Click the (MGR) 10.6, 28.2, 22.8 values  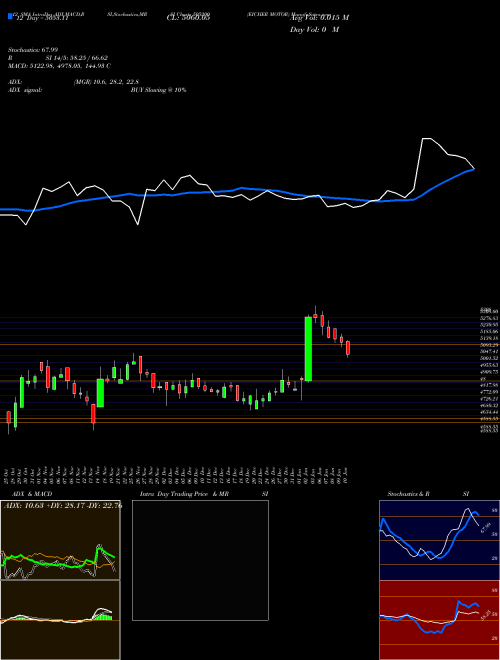[x=106, y=82]
